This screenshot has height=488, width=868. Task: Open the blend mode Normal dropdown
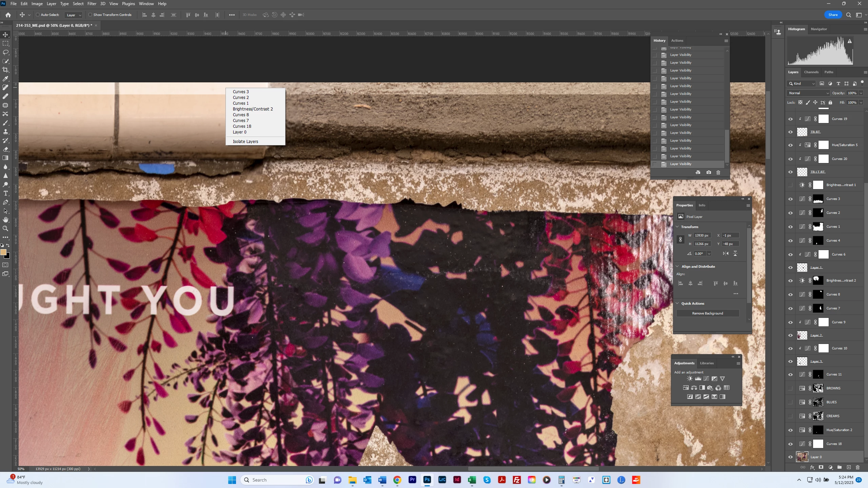(x=808, y=93)
